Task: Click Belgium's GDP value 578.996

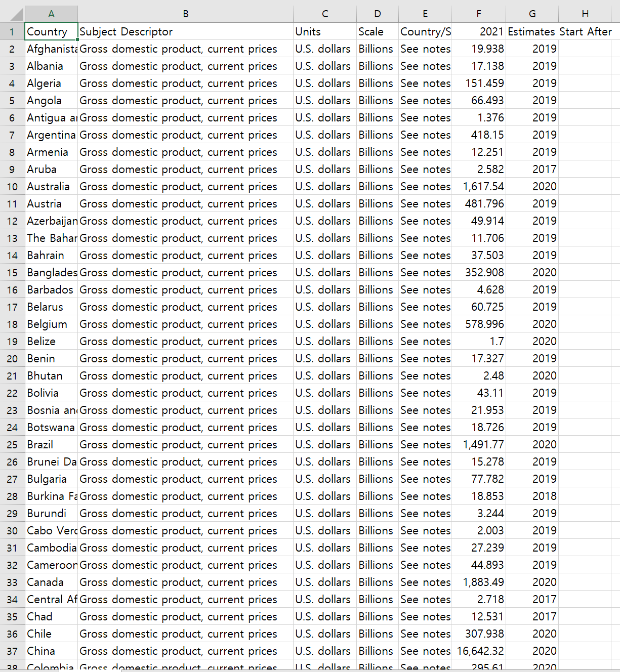Action: coord(479,324)
